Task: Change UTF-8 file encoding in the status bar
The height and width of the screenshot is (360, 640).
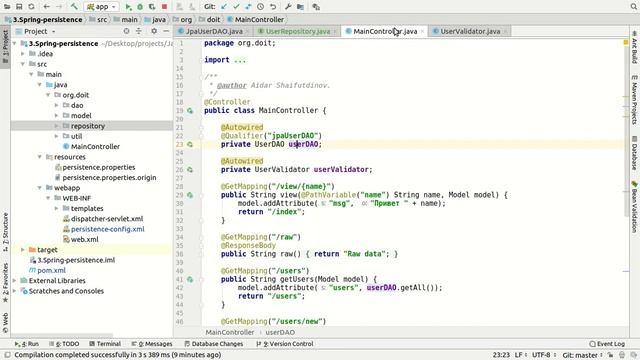Action: click(544, 355)
